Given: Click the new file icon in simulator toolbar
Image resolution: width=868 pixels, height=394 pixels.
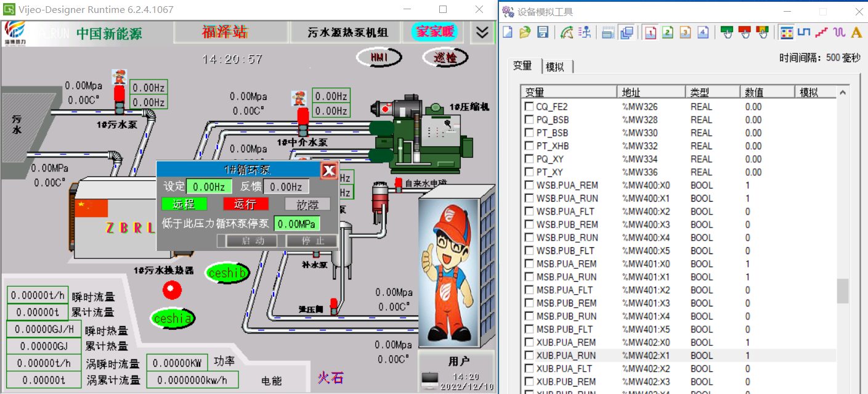Looking at the screenshot, I should coord(507,33).
